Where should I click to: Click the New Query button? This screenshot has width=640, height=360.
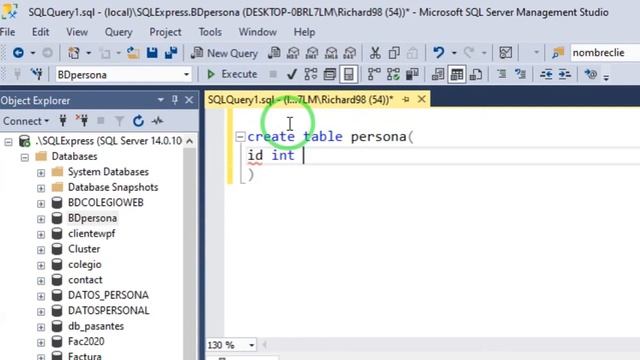pyautogui.click(x=224, y=53)
